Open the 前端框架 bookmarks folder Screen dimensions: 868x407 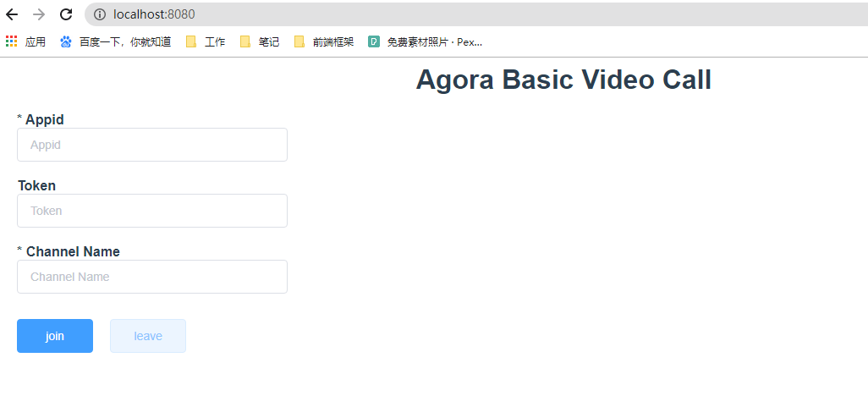(324, 41)
